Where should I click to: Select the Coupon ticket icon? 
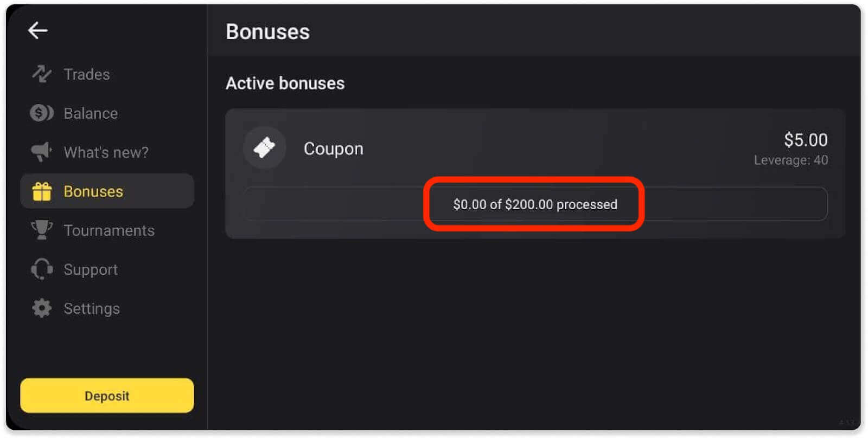[x=264, y=147]
